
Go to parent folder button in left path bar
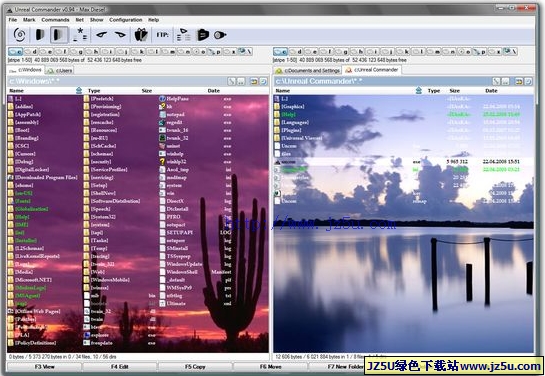point(241,82)
